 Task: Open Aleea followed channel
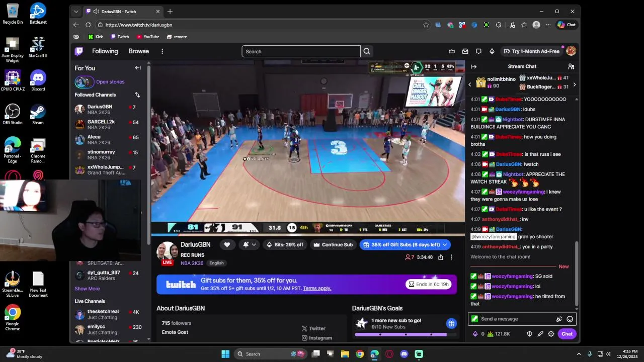click(x=108, y=140)
